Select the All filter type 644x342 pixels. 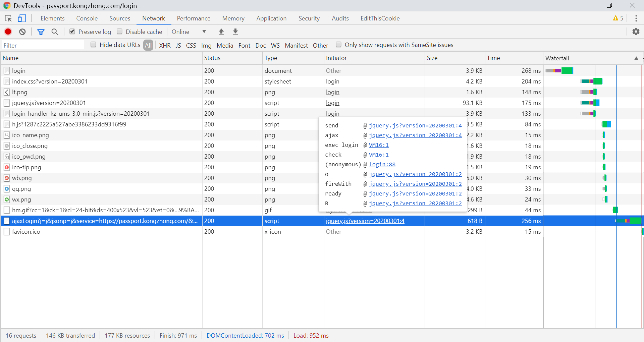[x=148, y=45]
